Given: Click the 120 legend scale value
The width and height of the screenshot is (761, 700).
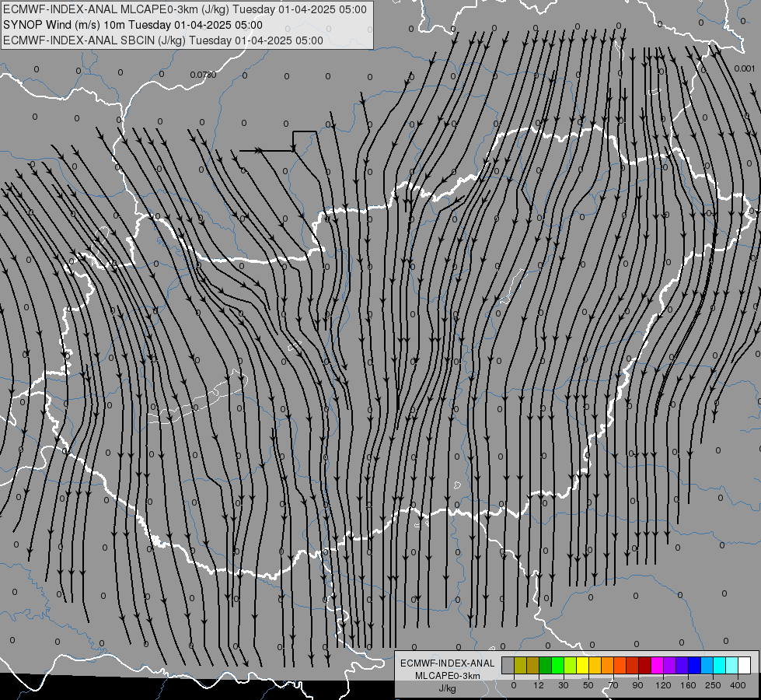Looking at the screenshot, I should point(664,685).
